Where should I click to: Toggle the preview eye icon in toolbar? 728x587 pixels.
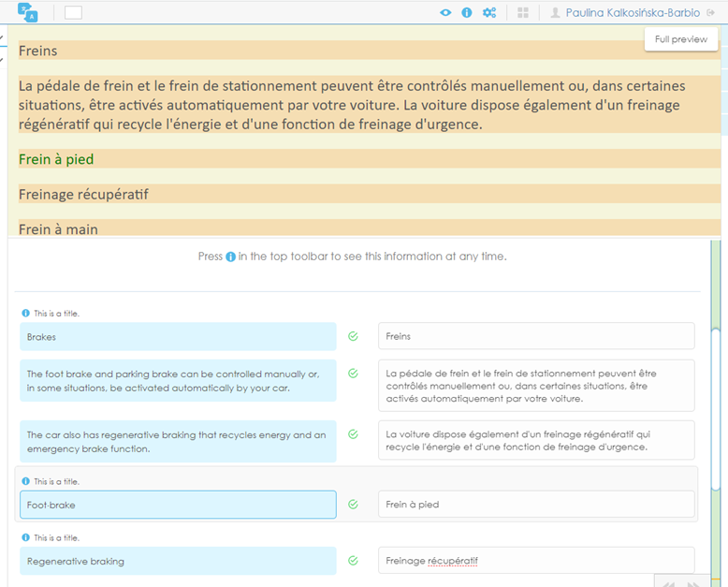445,13
